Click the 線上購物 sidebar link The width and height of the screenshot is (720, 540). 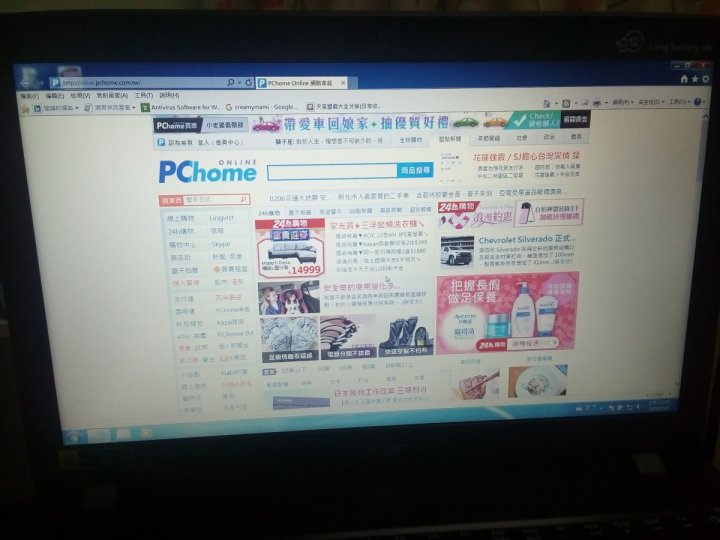[180, 219]
